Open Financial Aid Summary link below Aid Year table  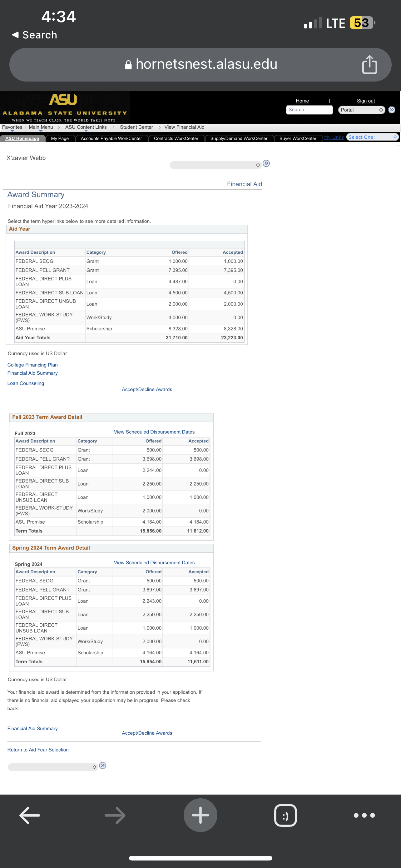pos(32,373)
